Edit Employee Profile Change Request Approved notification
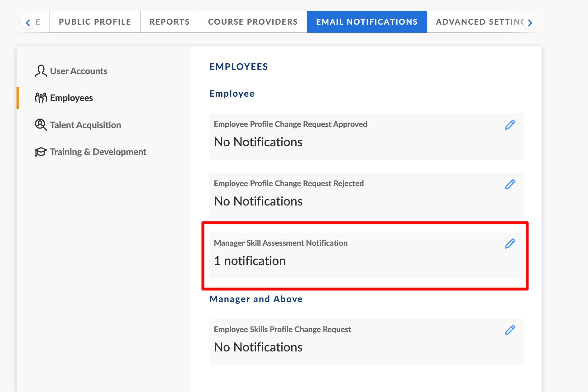This screenshot has height=392, width=588. [510, 125]
